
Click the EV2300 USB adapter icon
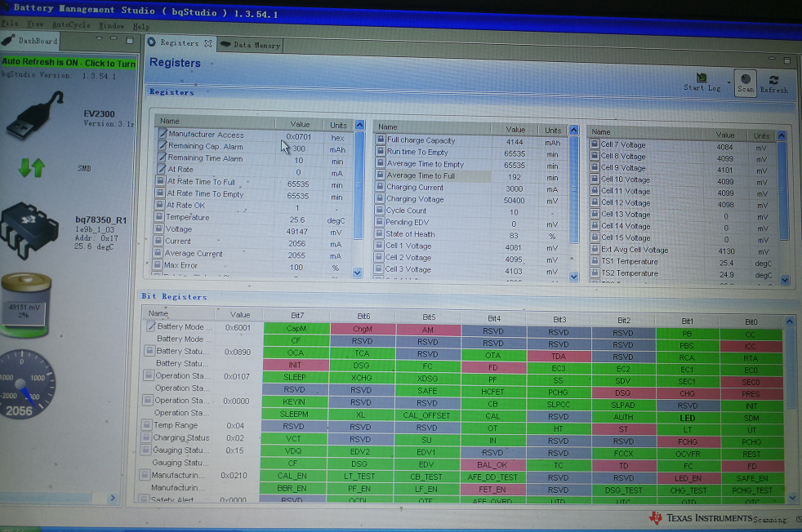[x=35, y=115]
